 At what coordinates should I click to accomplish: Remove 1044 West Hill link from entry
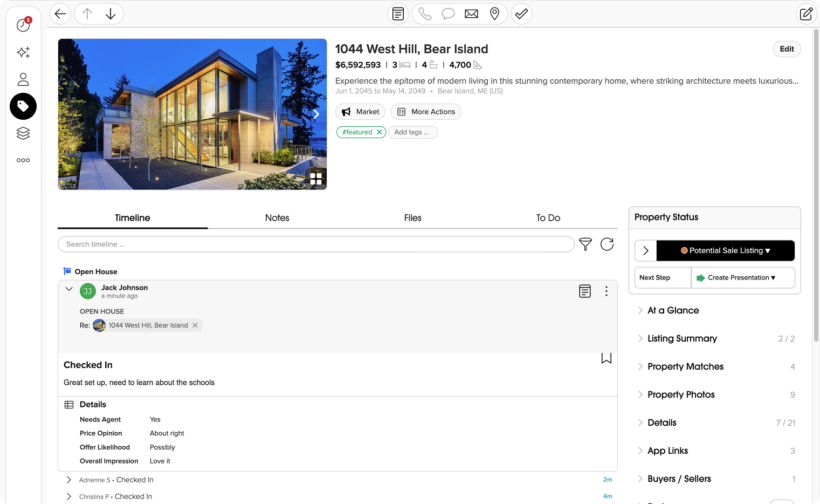click(x=195, y=325)
